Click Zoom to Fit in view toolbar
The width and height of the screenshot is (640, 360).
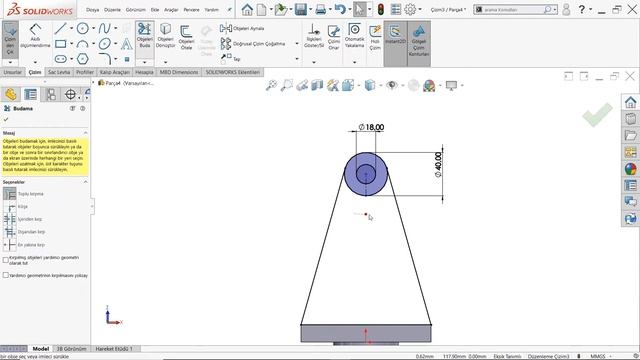tap(271, 85)
